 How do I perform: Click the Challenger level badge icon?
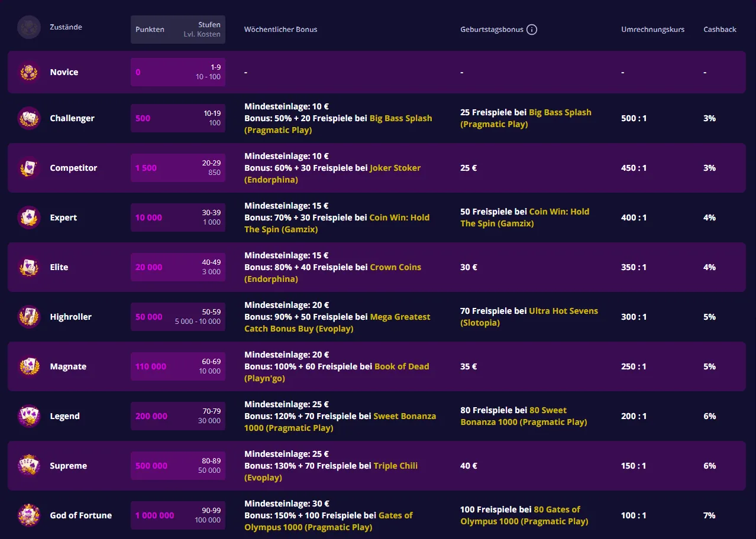(x=28, y=118)
